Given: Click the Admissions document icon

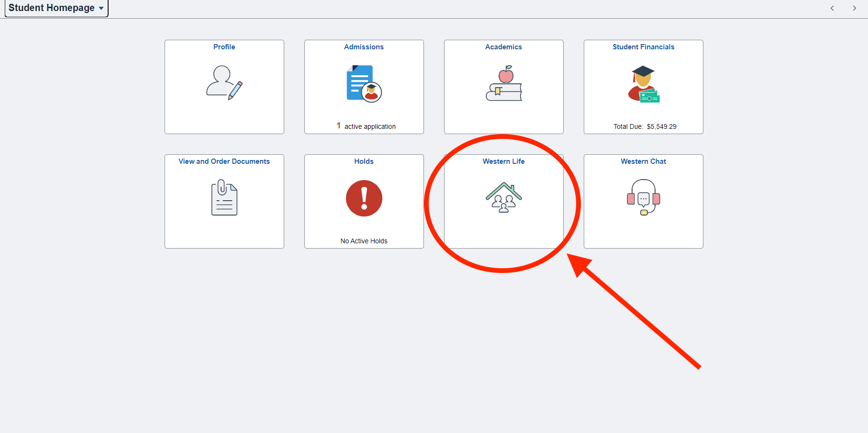Looking at the screenshot, I should (x=364, y=83).
